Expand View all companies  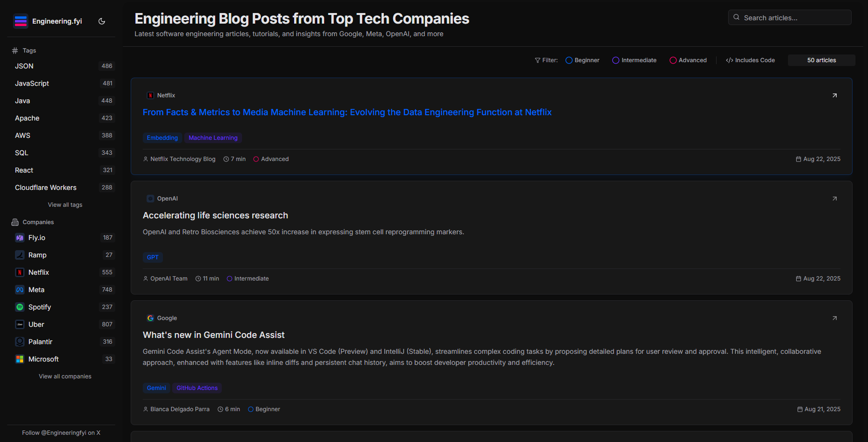point(65,376)
